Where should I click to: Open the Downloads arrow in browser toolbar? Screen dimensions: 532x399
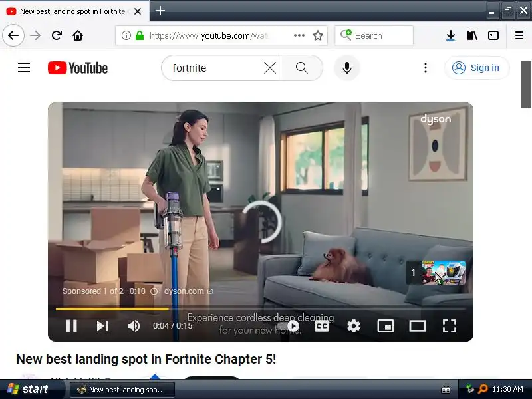450,35
